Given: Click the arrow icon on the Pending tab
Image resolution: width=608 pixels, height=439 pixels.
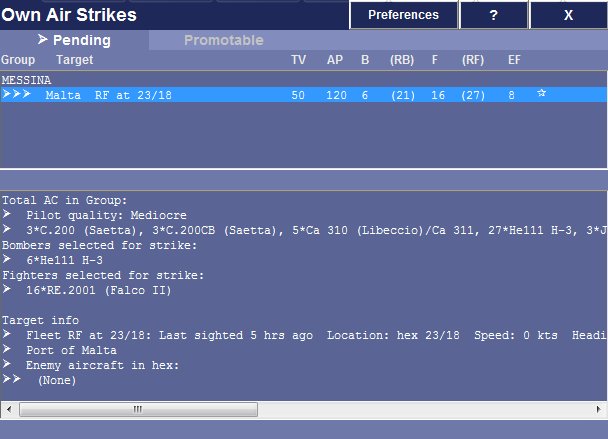Looking at the screenshot, I should click(42, 40).
